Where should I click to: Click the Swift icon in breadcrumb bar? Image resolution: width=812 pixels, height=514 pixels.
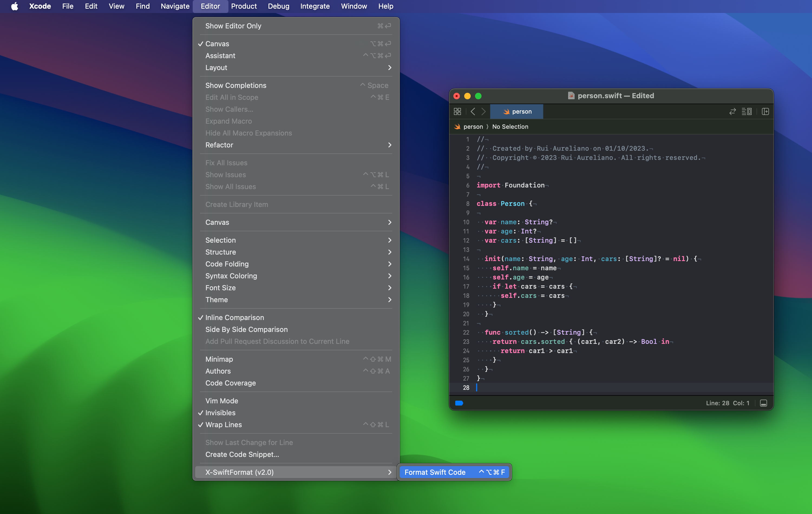tap(457, 127)
